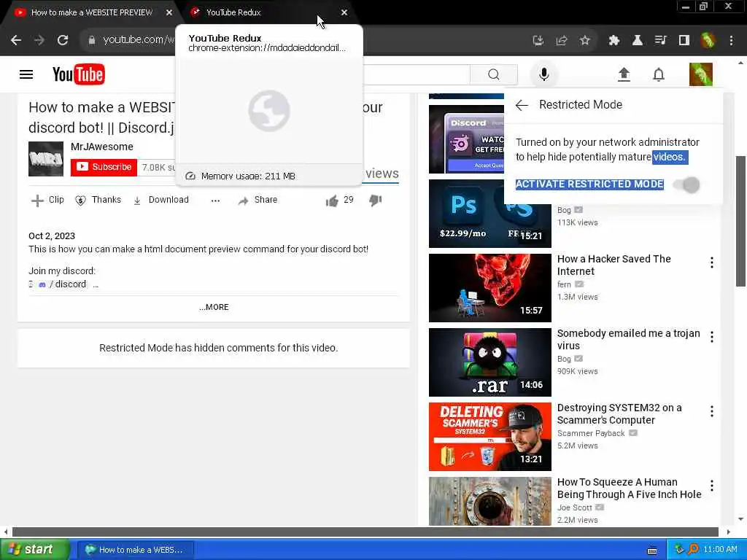Image resolution: width=747 pixels, height=560 pixels.
Task: Open Destroying SYSTEM32 on a Scammer's Computer title
Action: pyautogui.click(x=619, y=414)
